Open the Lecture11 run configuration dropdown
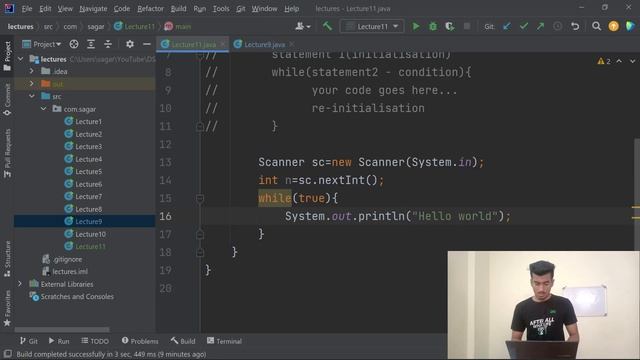640x360 pixels. [372, 27]
